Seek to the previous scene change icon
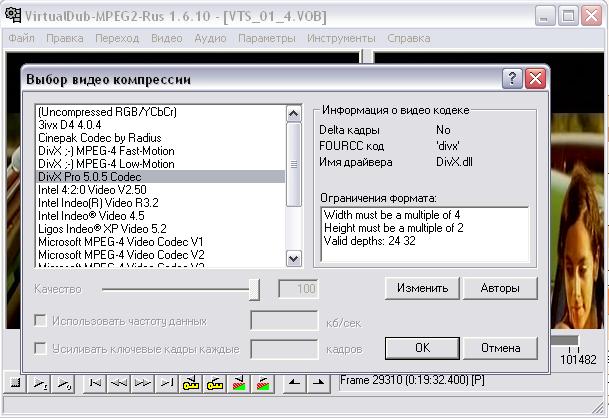Viewport: 609px width, 419px height. tap(238, 384)
